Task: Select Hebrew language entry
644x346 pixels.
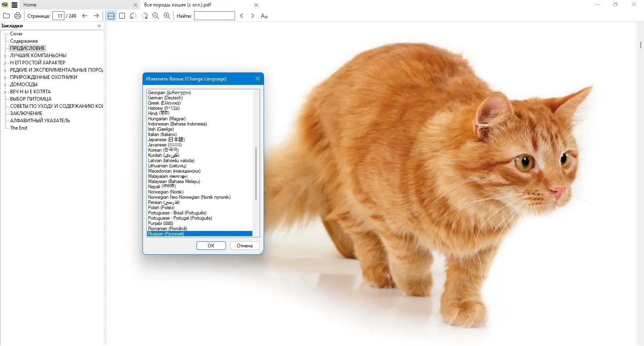Action: 164,108
